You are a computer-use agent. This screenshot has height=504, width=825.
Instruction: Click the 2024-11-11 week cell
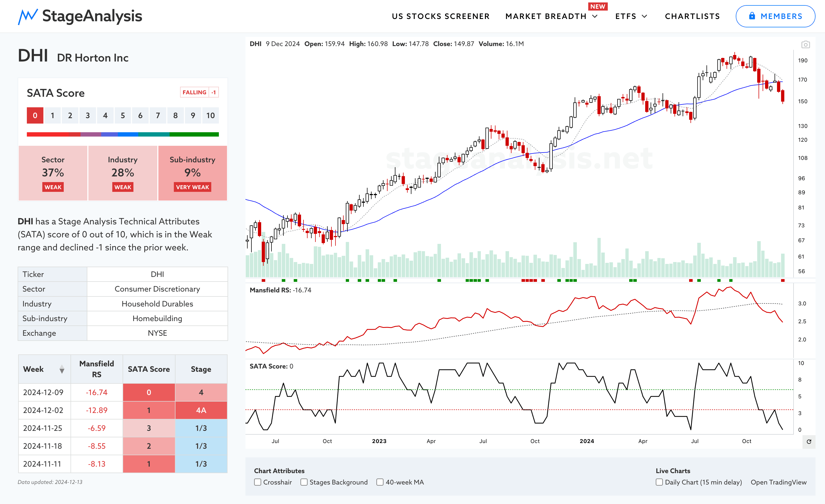point(44,464)
